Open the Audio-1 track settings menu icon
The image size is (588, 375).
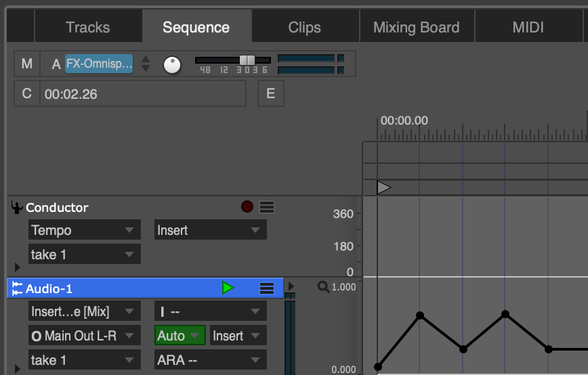pos(267,288)
